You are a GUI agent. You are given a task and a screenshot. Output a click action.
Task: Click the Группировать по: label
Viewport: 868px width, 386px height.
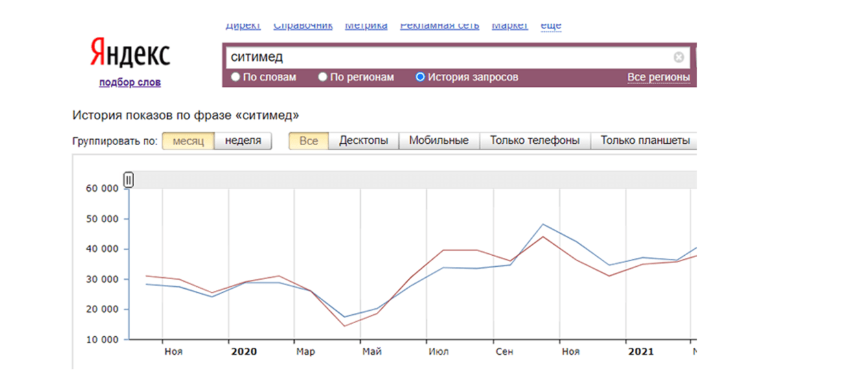click(x=115, y=141)
